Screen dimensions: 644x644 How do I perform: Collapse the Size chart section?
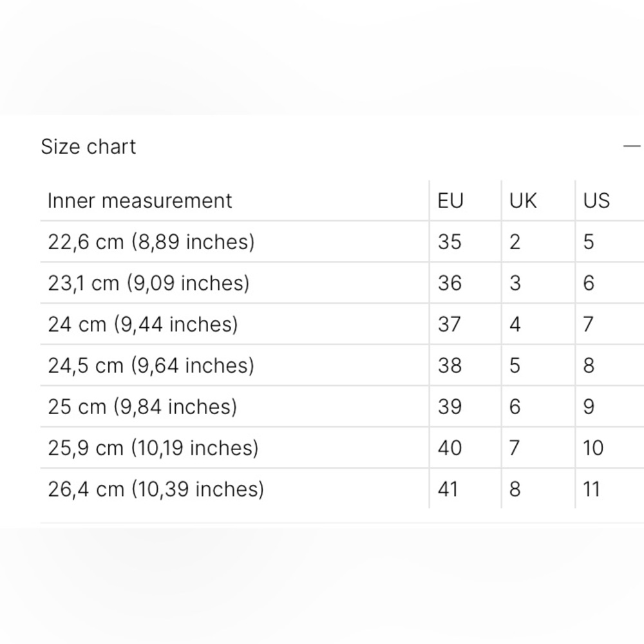point(632,146)
